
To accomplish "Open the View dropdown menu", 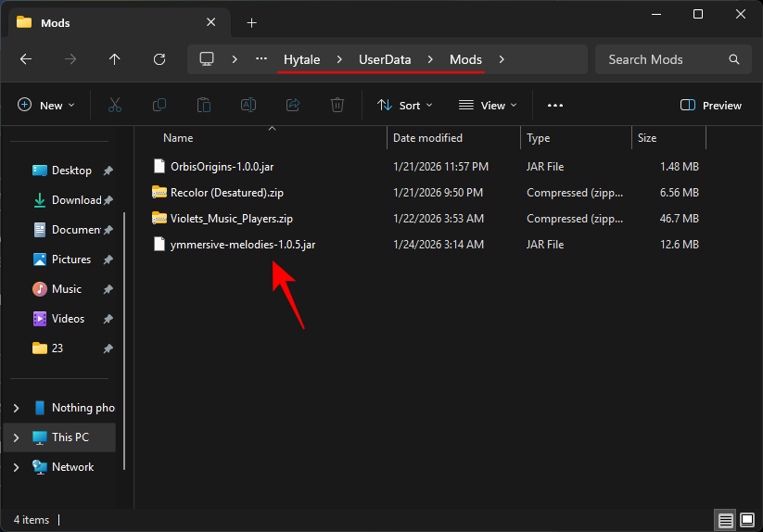I will pos(488,106).
